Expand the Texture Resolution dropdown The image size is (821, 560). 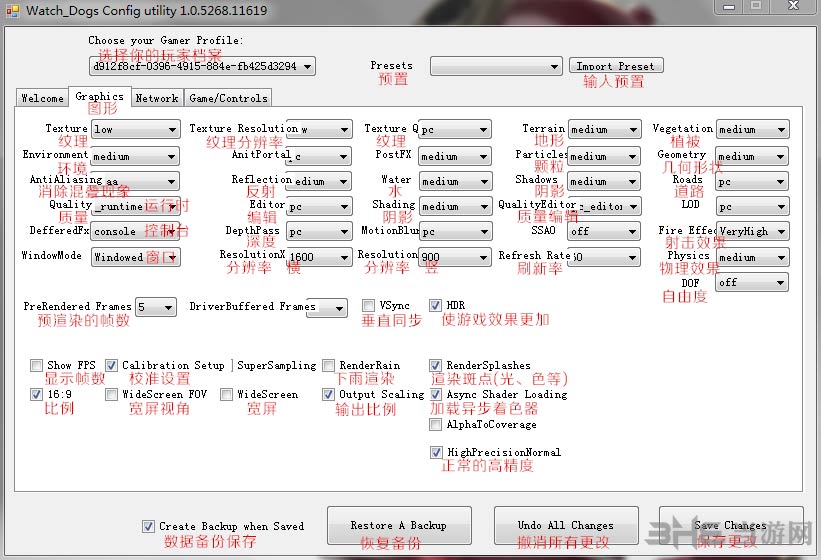pyautogui.click(x=319, y=129)
